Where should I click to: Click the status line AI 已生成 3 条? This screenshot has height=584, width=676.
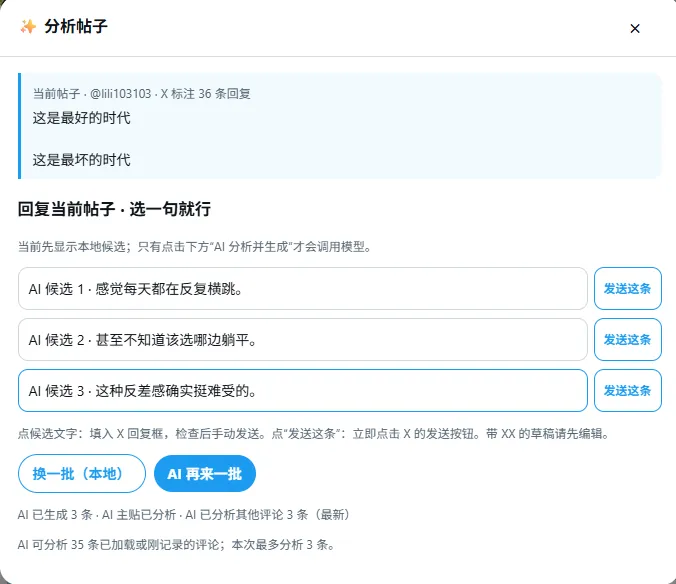pyautogui.click(x=184, y=515)
